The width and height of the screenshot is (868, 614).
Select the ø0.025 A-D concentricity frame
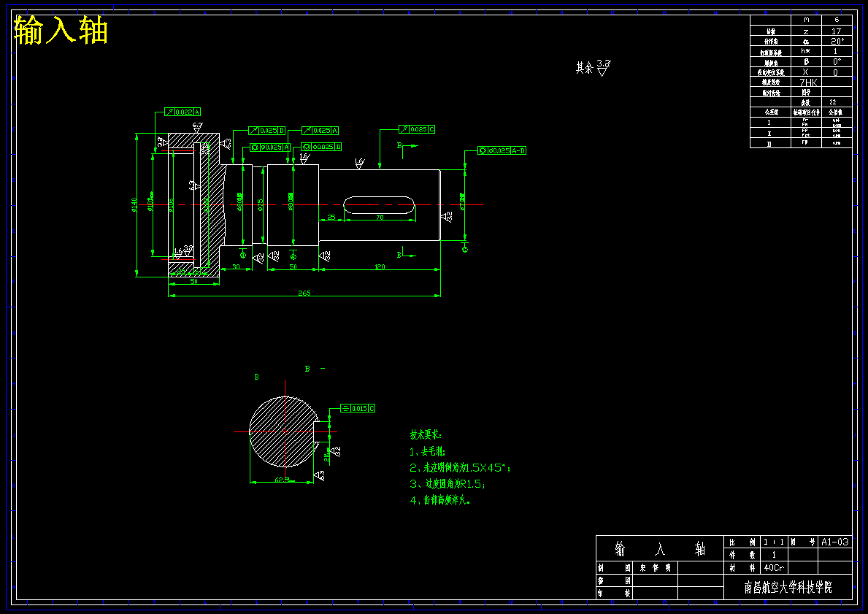tap(502, 150)
